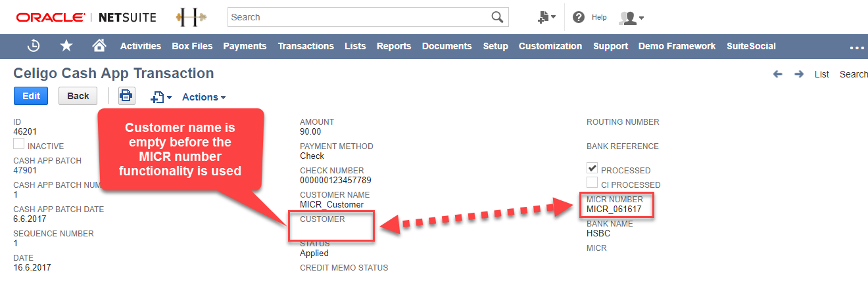Go to previous record arrow
Image resolution: width=868 pixels, height=285 pixels.
pyautogui.click(x=778, y=74)
